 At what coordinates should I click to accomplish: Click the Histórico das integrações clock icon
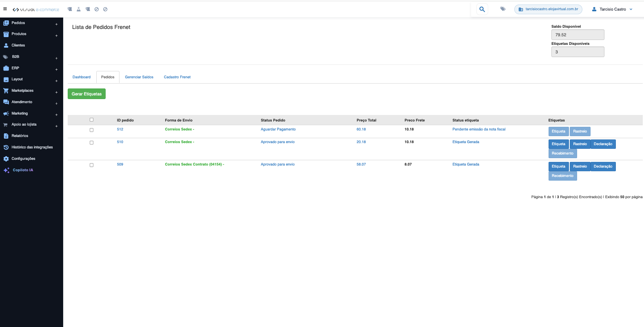coord(6,147)
